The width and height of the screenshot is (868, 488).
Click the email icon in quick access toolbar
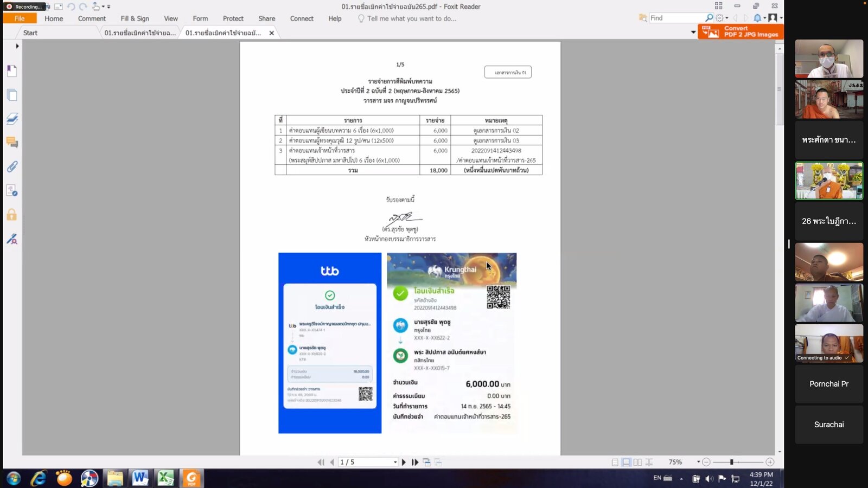pos(59,7)
